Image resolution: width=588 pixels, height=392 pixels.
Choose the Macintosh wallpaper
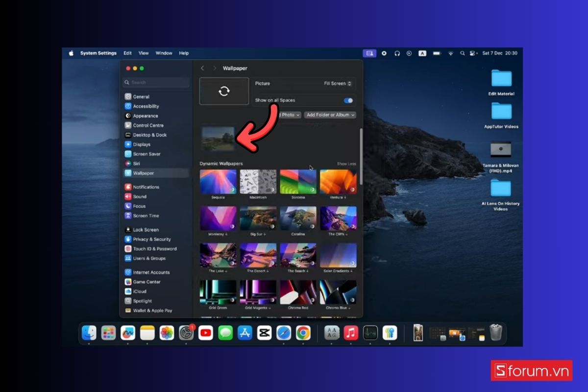pos(258,182)
